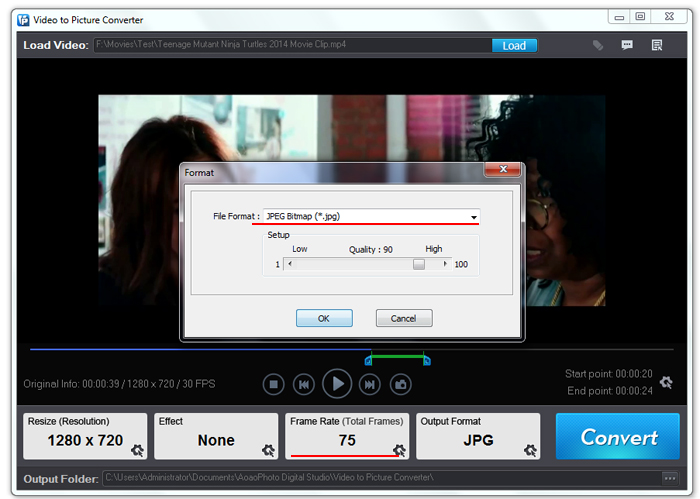This screenshot has width=700, height=499.
Task: Click the Output Format value JPG
Action: click(x=478, y=441)
